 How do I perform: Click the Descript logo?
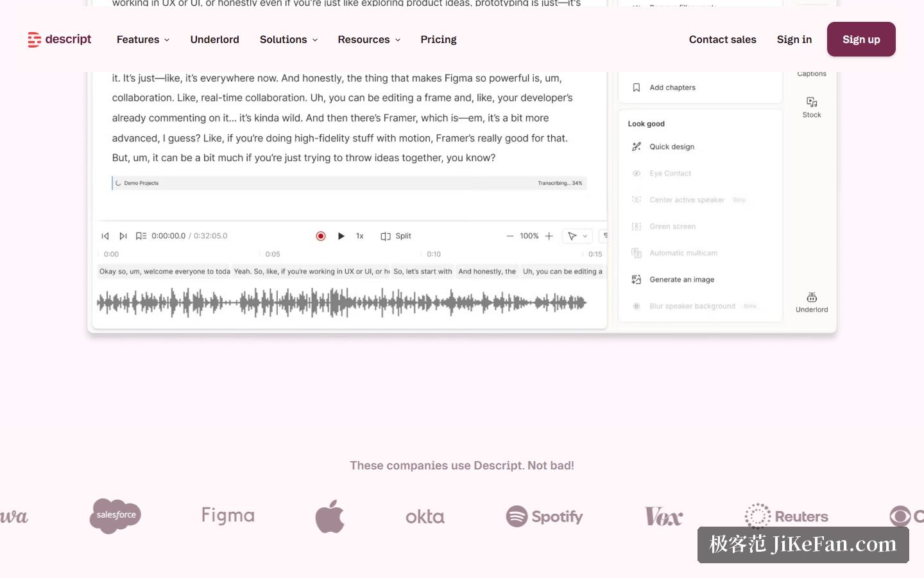60,39
